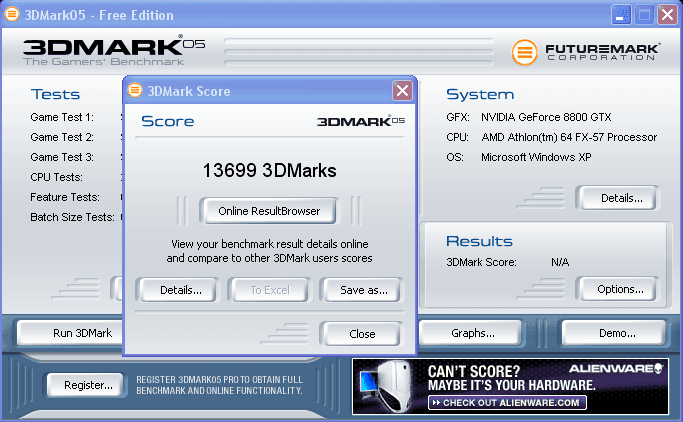The height and width of the screenshot is (422, 683).
Task: Click the System section heading
Action: [x=480, y=95]
